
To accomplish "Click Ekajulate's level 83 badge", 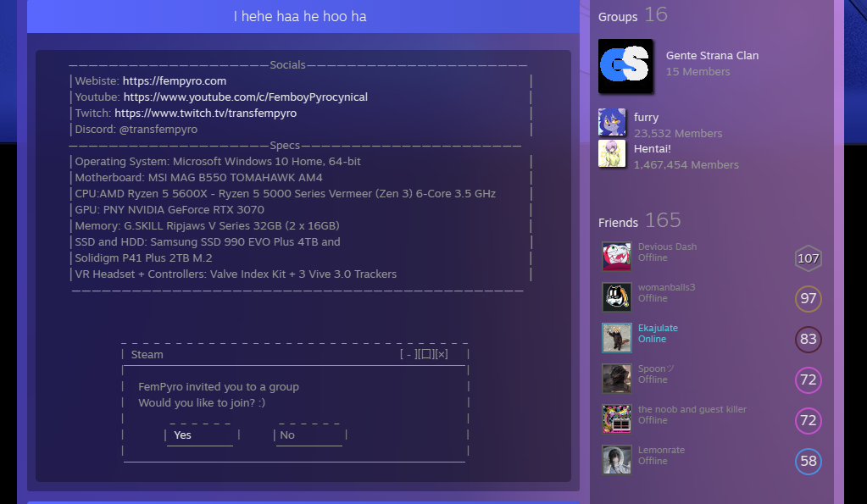I will [809, 339].
